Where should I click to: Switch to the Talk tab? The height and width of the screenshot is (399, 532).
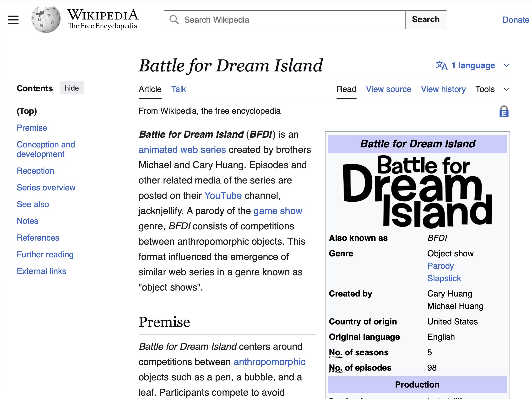tap(179, 89)
